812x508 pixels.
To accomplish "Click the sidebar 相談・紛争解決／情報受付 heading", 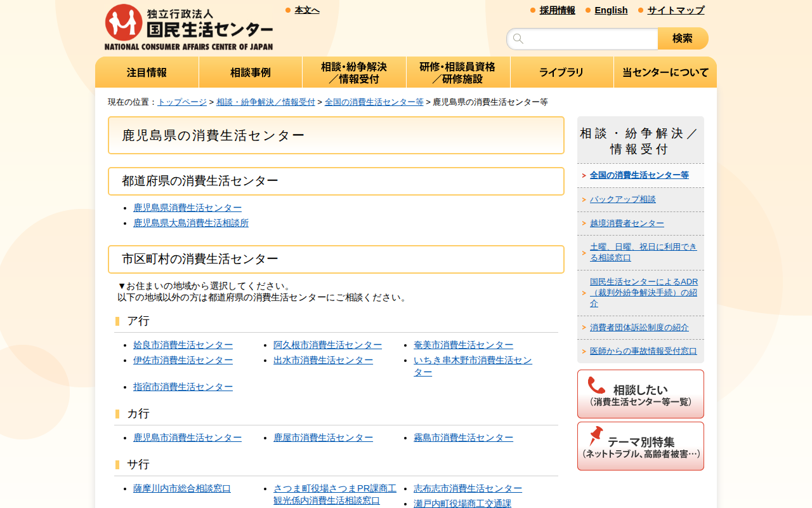I will click(641, 141).
